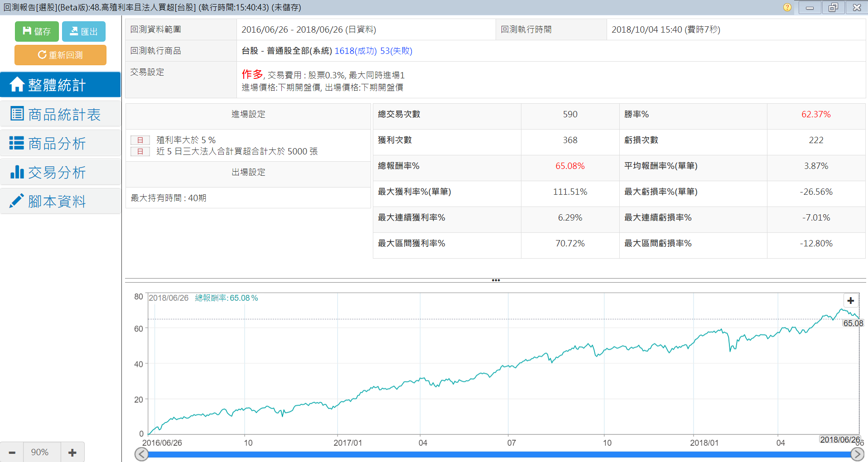
Task: Click the yellow help question mark icon
Action: point(787,7)
